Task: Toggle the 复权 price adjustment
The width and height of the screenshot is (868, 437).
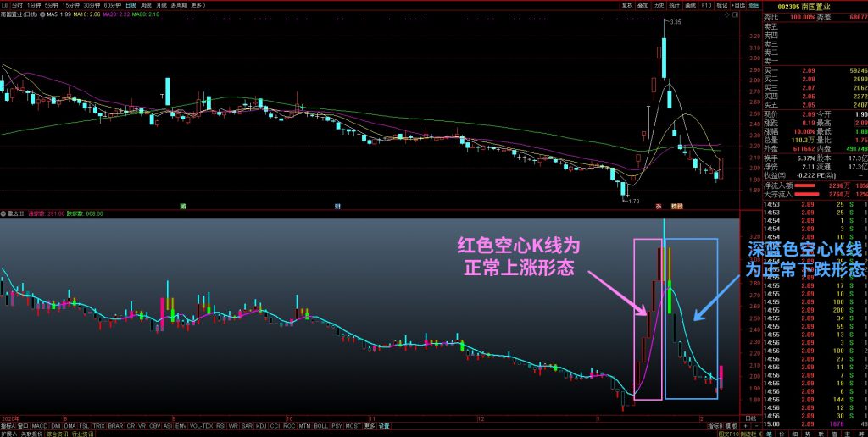Action: click(x=626, y=5)
